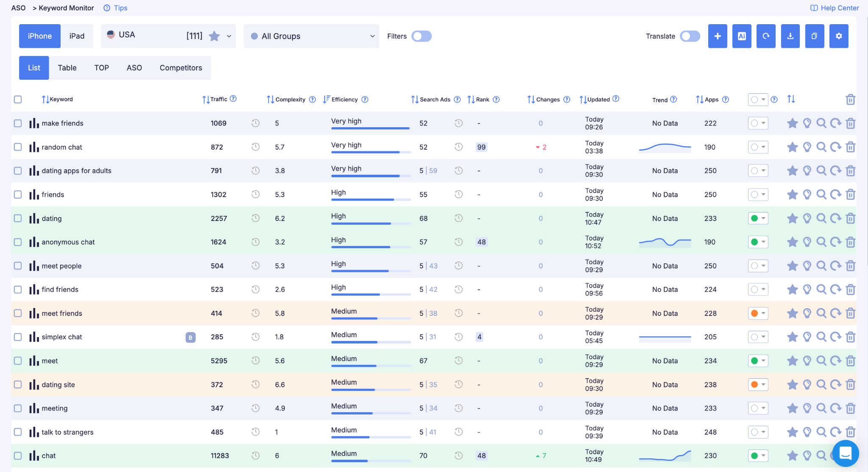Delete the 'random chat' keyword row
The image size is (868, 472).
[x=850, y=147]
